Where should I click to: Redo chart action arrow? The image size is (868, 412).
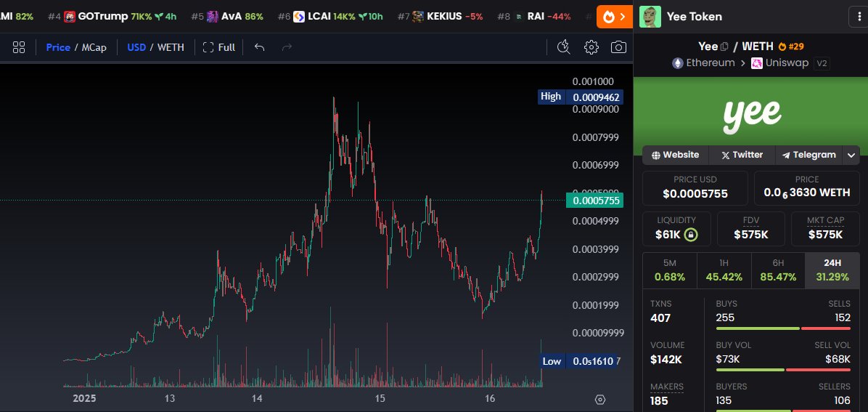tap(287, 47)
